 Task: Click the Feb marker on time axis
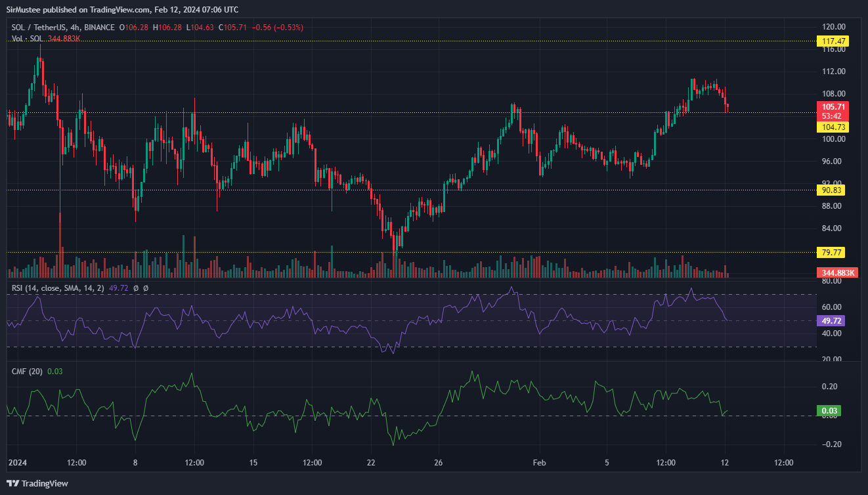(538, 463)
